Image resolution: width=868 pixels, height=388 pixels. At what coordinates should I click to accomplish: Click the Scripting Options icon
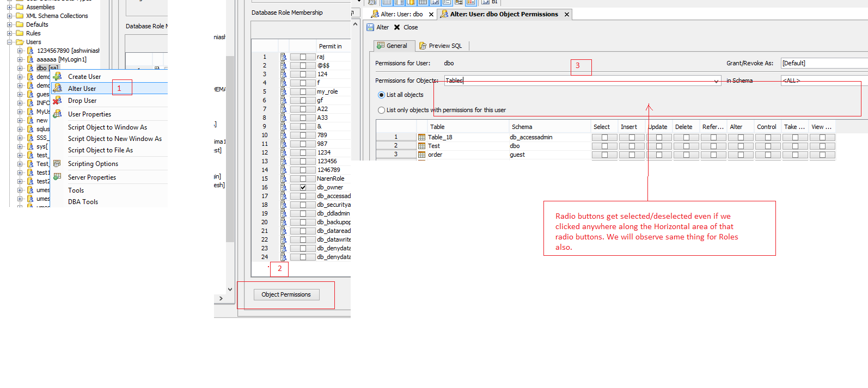(57, 163)
